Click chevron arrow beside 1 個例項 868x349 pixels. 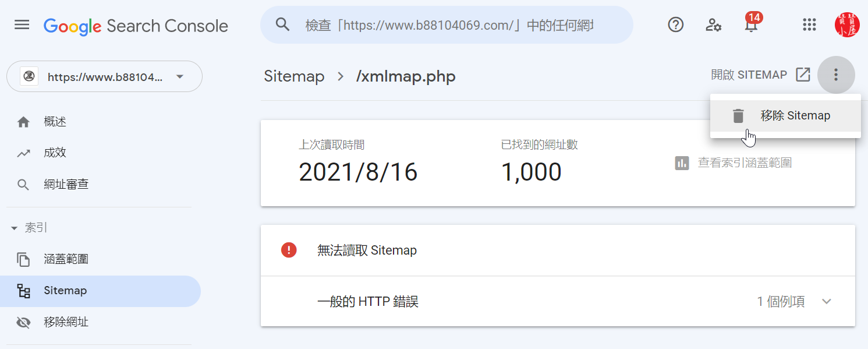(x=827, y=302)
